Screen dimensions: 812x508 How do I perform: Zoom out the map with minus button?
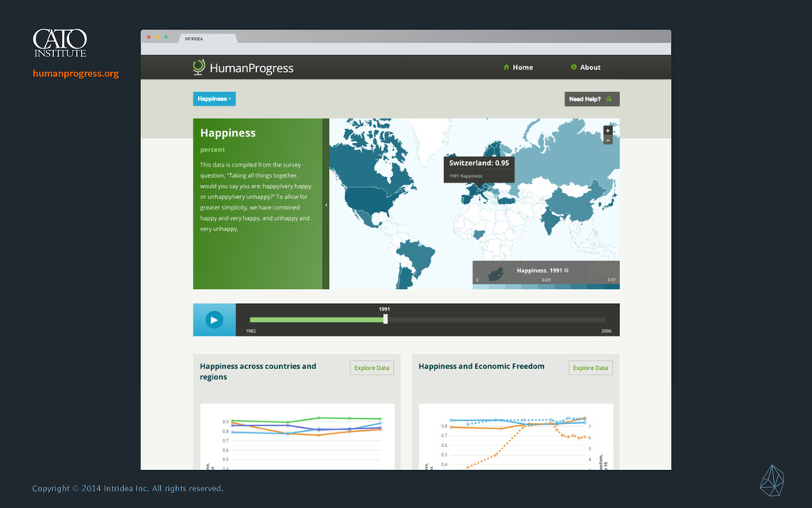point(608,140)
